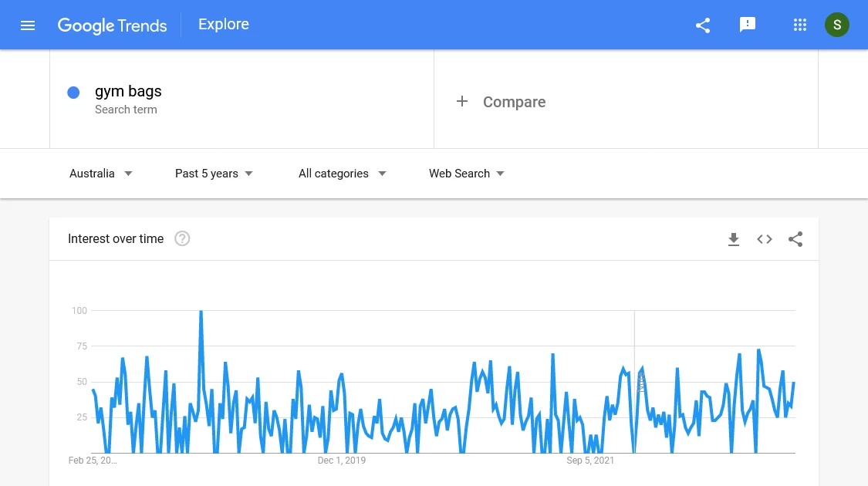The height and width of the screenshot is (486, 868).
Task: Open the send feedback icon
Action: [748, 25]
